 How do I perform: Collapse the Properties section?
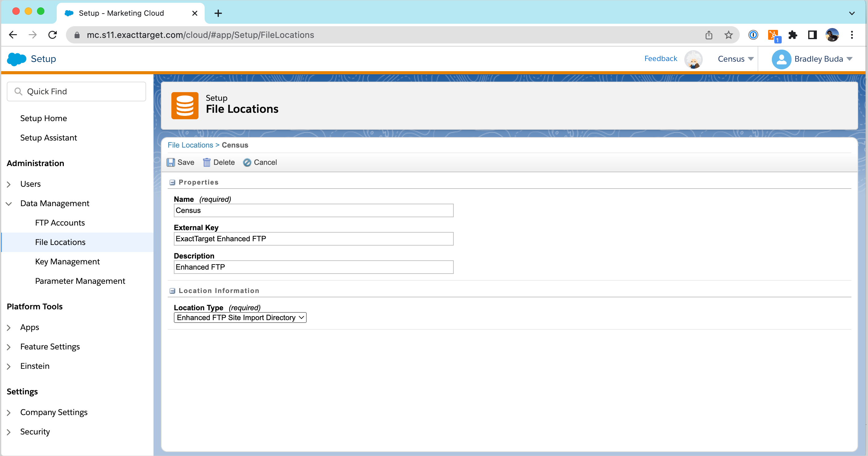click(172, 182)
